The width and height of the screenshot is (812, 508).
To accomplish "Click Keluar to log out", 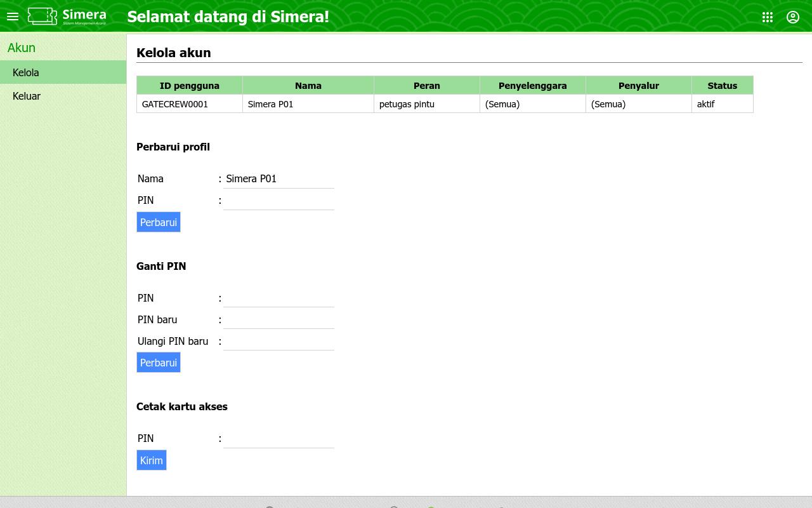I will (x=27, y=96).
